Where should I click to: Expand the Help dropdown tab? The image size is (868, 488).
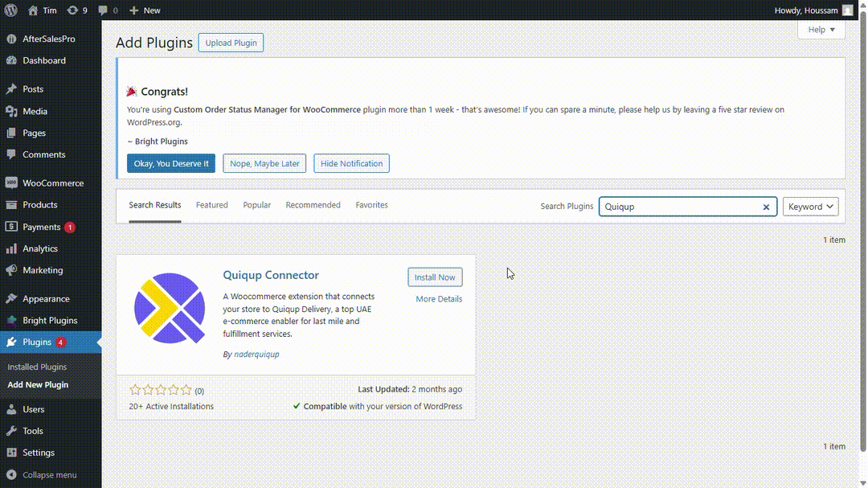[x=821, y=30]
